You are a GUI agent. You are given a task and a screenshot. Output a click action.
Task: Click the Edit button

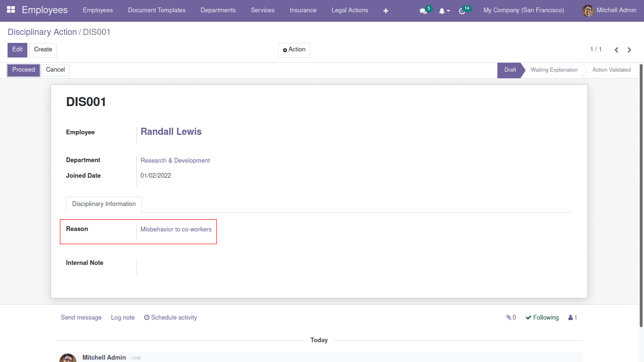point(17,49)
